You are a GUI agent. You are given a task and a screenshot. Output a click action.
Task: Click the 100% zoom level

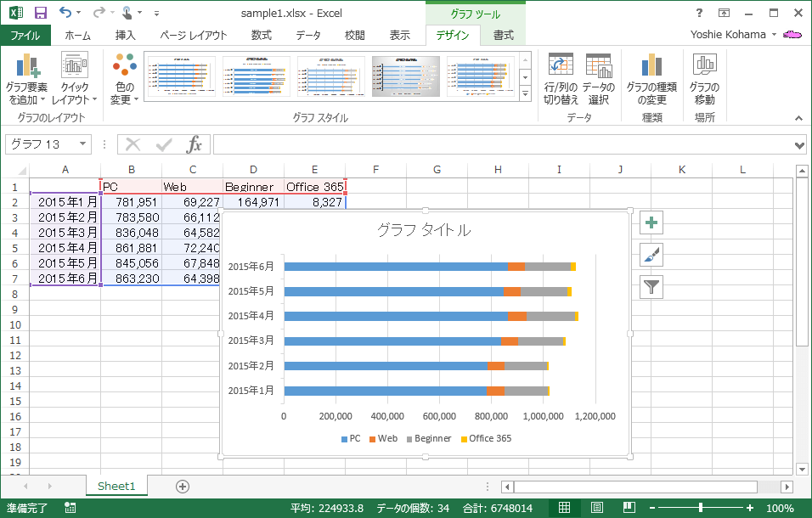[x=780, y=508]
